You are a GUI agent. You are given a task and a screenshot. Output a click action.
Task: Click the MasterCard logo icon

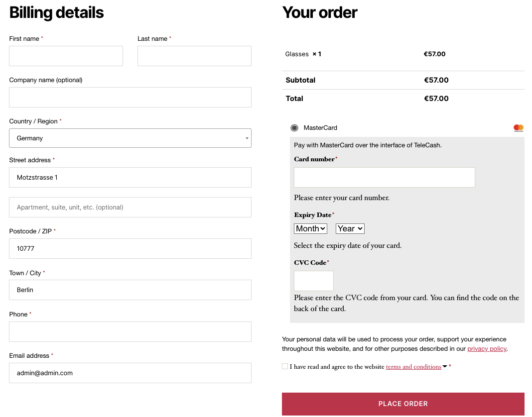coord(519,128)
